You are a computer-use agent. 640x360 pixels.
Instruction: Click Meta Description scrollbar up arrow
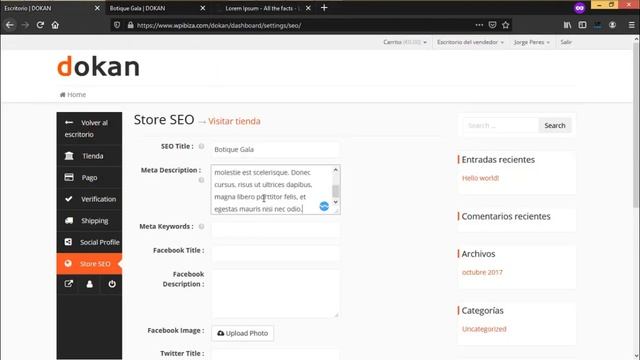coord(336,169)
